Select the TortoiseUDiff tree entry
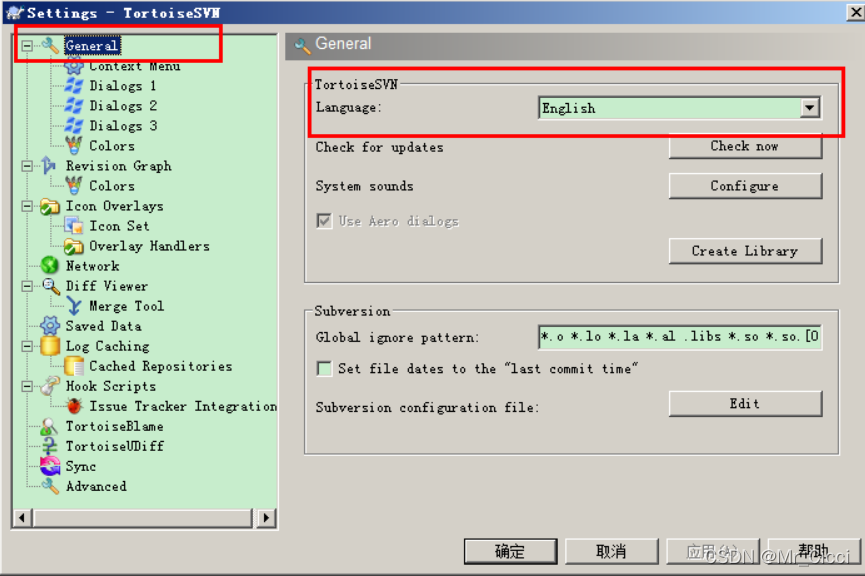The width and height of the screenshot is (865, 576). [115, 446]
